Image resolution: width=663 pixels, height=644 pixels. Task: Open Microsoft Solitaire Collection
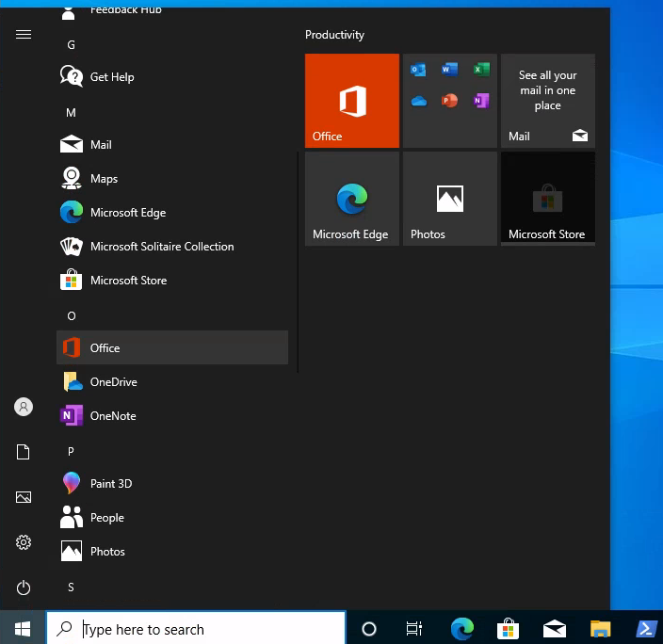[172, 246]
